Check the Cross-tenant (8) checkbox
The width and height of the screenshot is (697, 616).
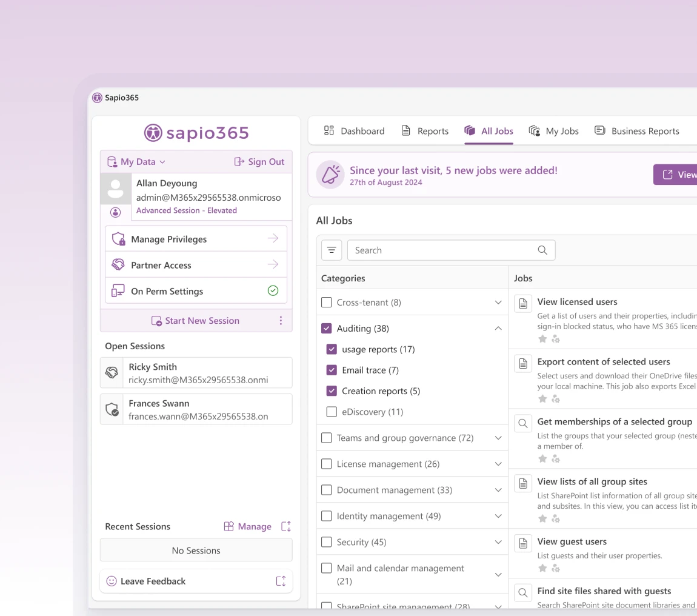[326, 303]
